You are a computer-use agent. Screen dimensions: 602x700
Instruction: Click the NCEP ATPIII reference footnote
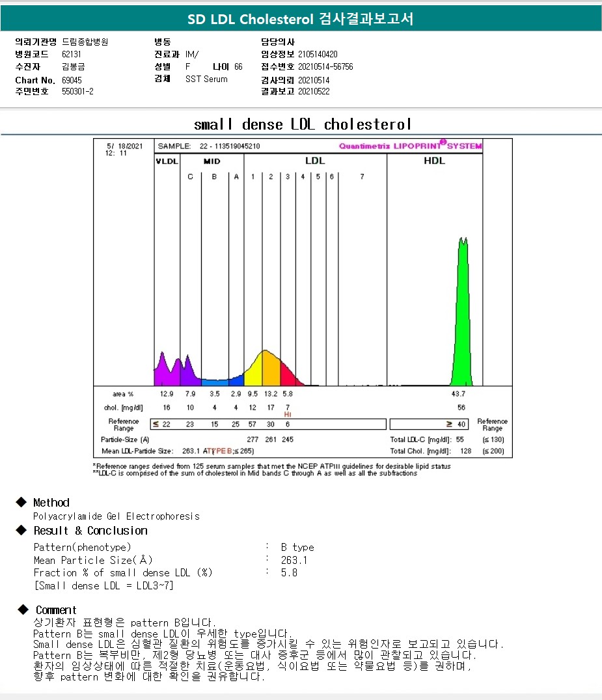(272, 466)
